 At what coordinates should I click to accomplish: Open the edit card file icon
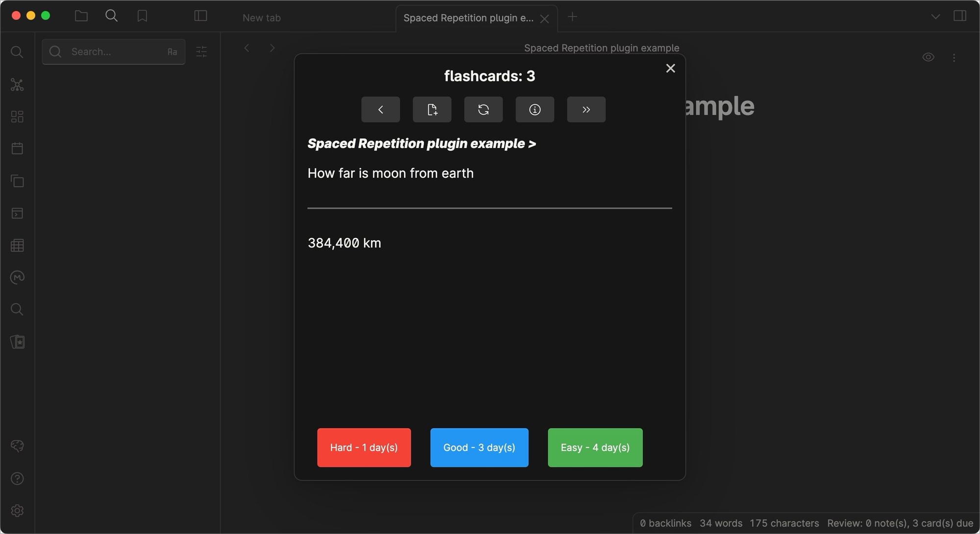(x=432, y=109)
